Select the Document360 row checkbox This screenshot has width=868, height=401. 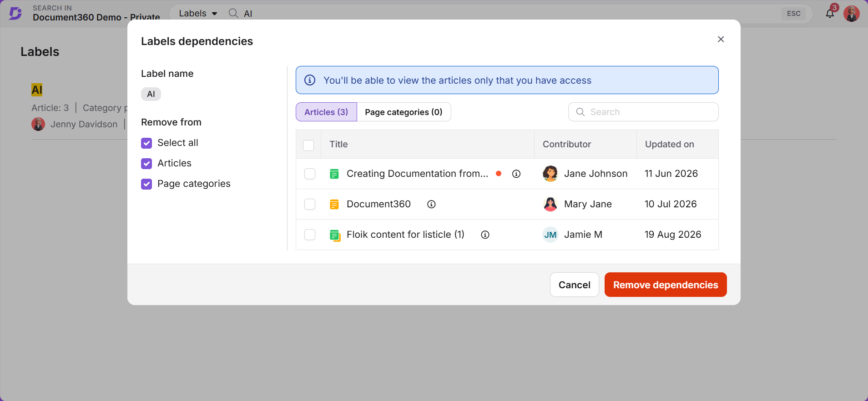pyautogui.click(x=310, y=204)
